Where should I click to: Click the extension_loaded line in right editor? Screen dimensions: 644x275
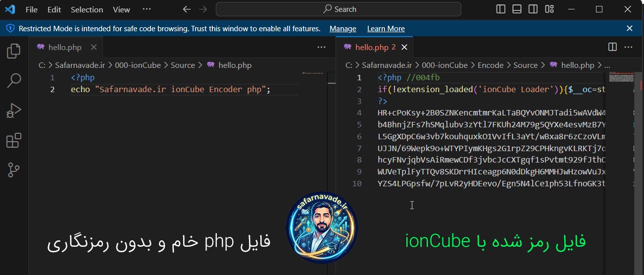coord(492,89)
